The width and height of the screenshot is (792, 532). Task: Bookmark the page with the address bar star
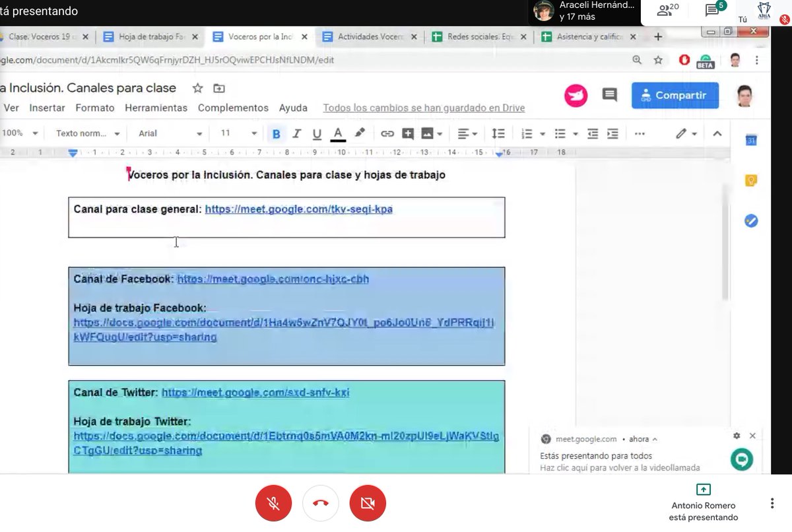pyautogui.click(x=658, y=60)
